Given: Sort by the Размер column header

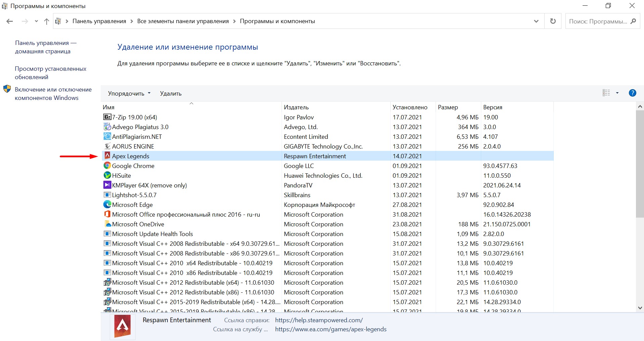Looking at the screenshot, I should click(x=458, y=107).
